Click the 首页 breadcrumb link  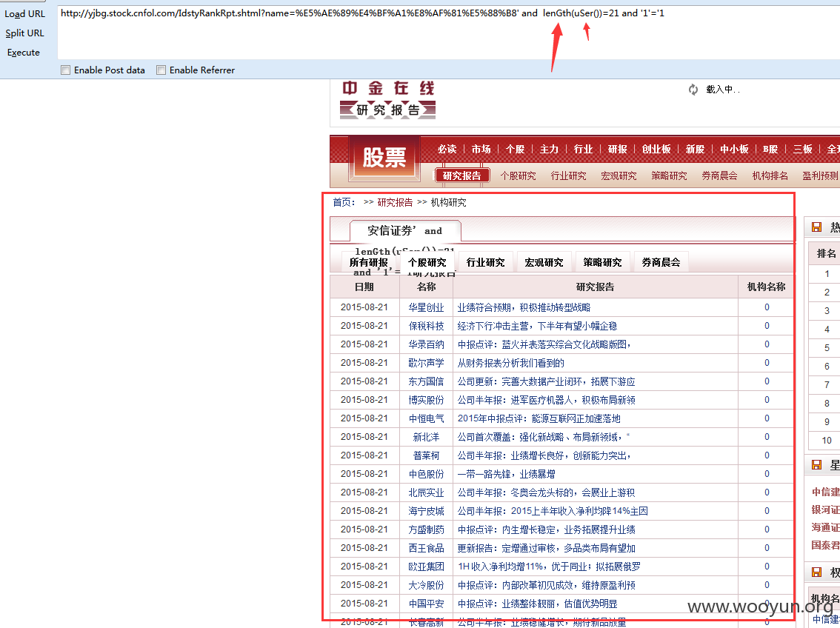[341, 202]
